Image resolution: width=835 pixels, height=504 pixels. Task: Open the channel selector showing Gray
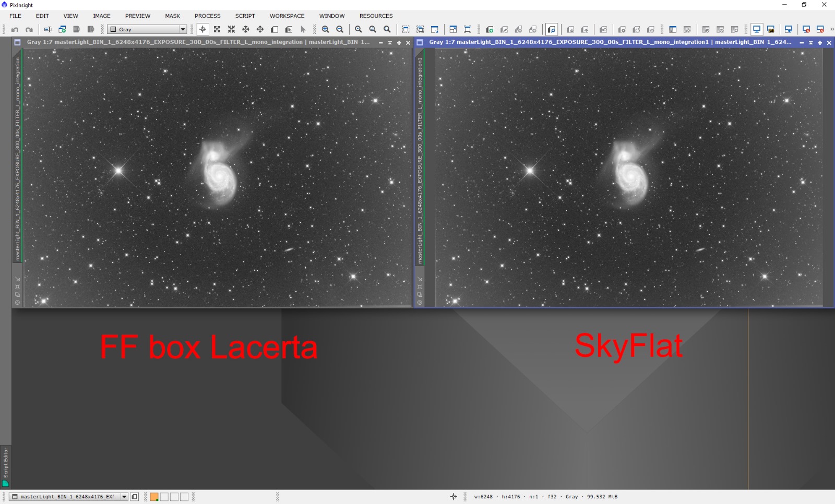(x=147, y=30)
